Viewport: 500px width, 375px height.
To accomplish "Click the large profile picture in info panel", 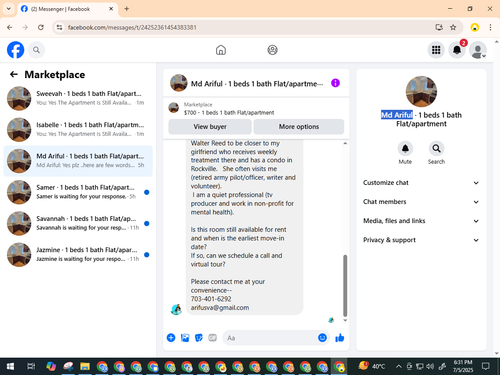I will [x=421, y=92].
